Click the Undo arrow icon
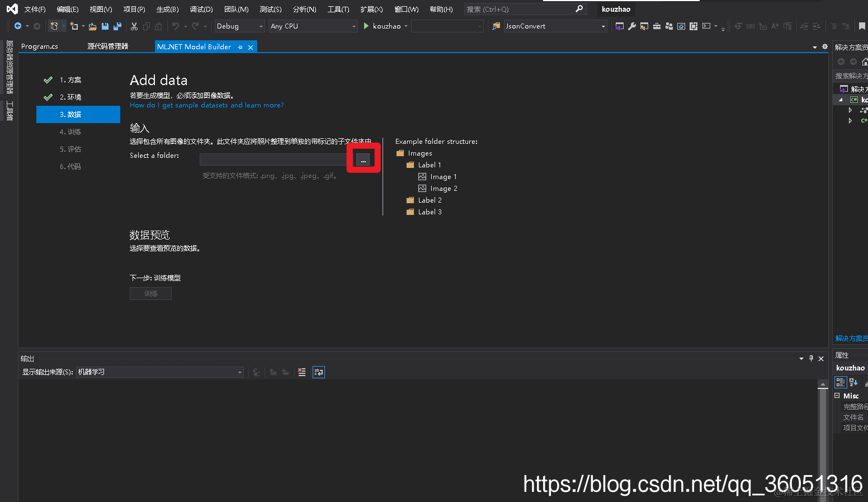 [x=176, y=26]
